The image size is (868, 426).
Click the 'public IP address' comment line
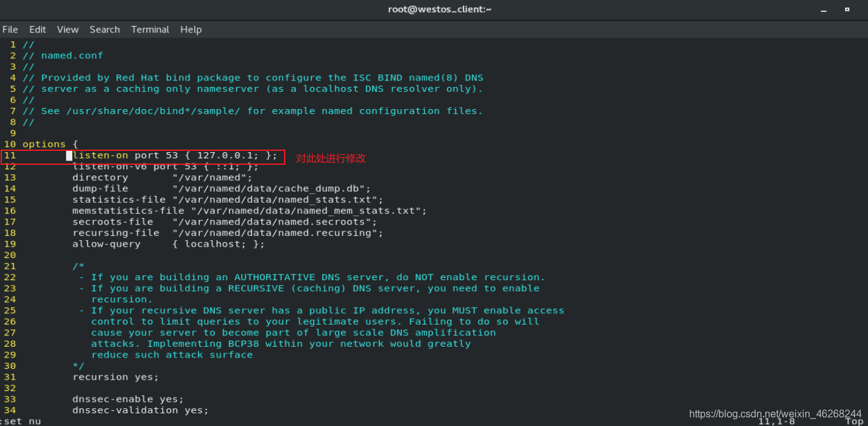click(321, 311)
